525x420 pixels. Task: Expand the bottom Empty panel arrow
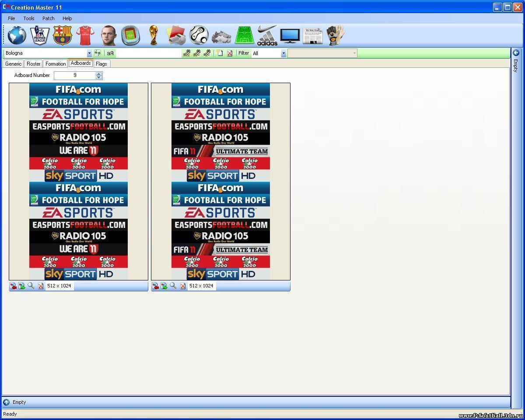pos(6,402)
